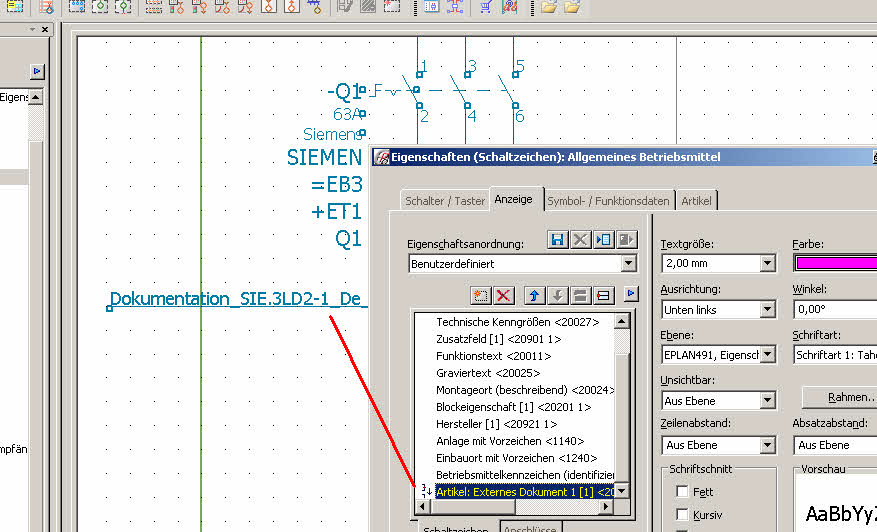This screenshot has width=877, height=532.
Task: Open the Ausrichtung dropdown
Action: pyautogui.click(x=767, y=309)
